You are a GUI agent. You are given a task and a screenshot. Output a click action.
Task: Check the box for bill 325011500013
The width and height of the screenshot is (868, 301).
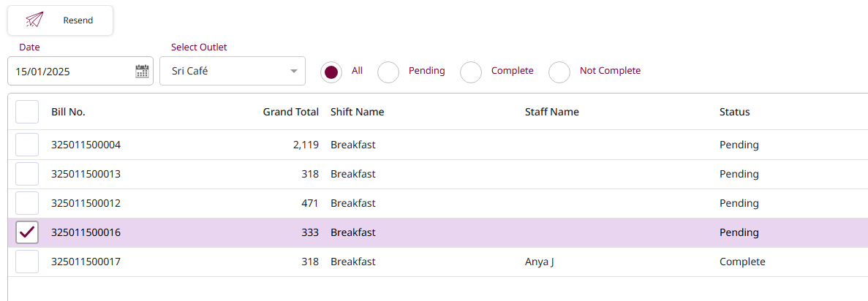click(x=27, y=174)
